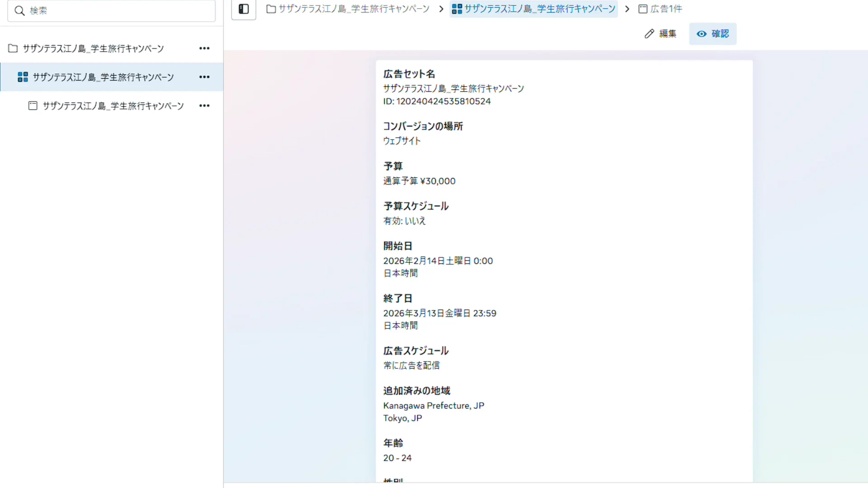Screen dimensions: 868x488
Task: Click the ad set grid icon in sidebar
Action: pos(23,77)
